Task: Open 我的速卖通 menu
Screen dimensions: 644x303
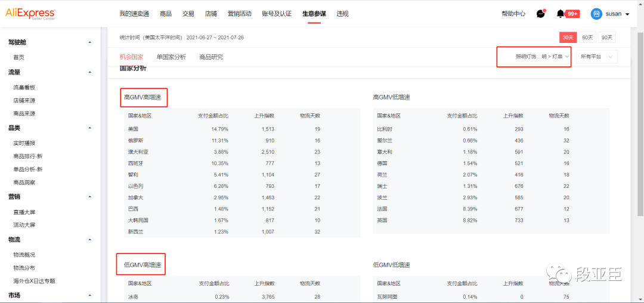Action: tap(134, 14)
